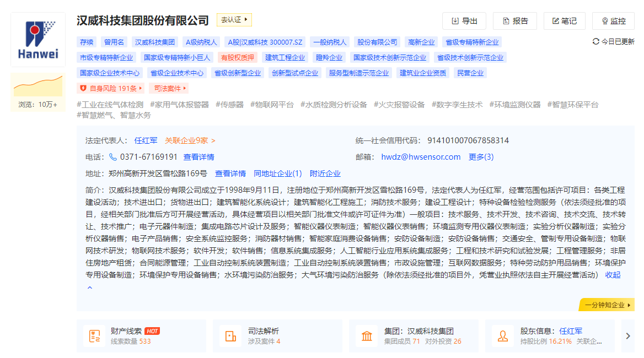The image size is (644, 358).
Task: Select the 国家级技术创新示范企业 tag
Action: 390,58
